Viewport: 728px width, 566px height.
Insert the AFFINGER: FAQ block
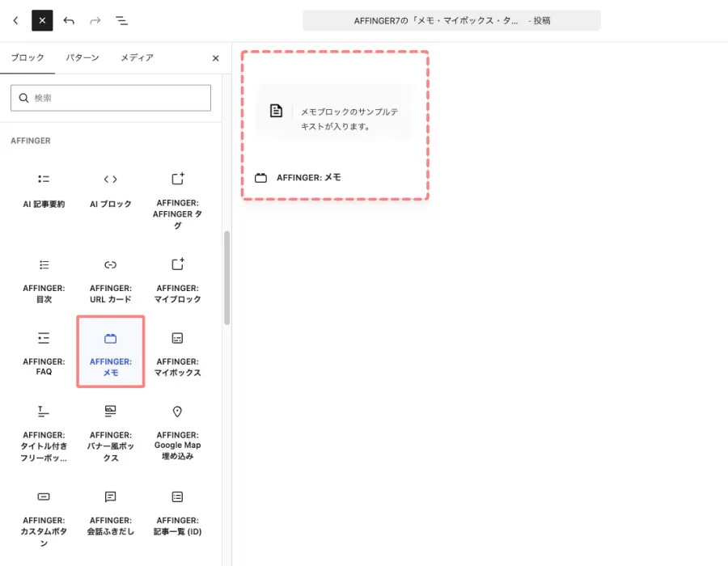[44, 353]
